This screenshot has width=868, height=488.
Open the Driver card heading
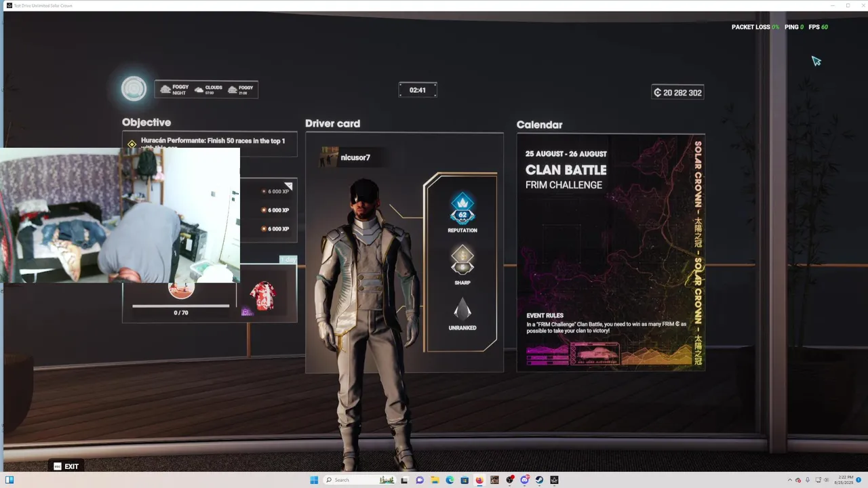click(x=332, y=123)
